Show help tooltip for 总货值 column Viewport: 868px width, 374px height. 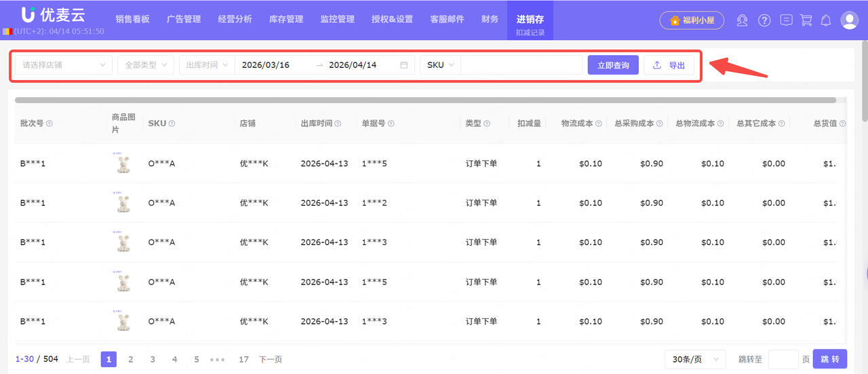coord(843,124)
